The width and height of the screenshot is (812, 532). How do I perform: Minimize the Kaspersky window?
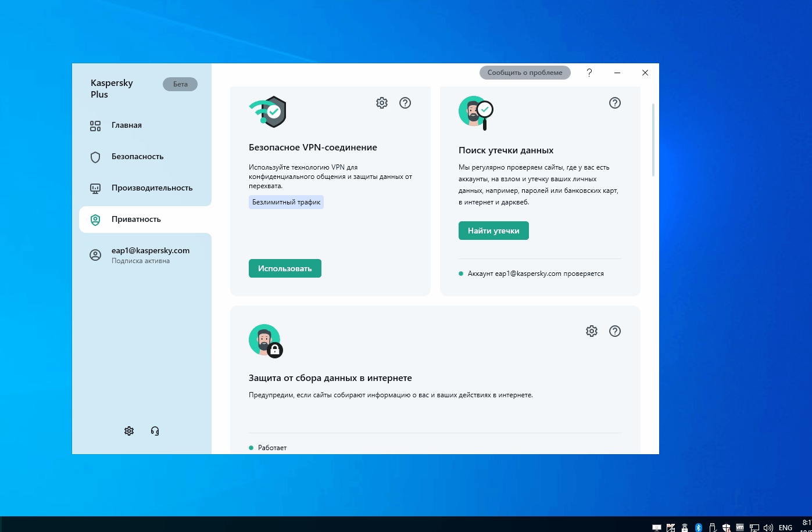coord(617,73)
